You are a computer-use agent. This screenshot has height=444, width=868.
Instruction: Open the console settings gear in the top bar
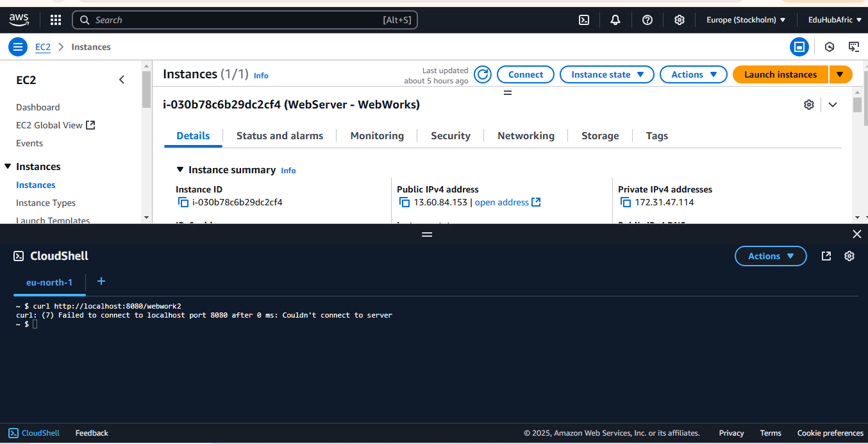coord(680,20)
